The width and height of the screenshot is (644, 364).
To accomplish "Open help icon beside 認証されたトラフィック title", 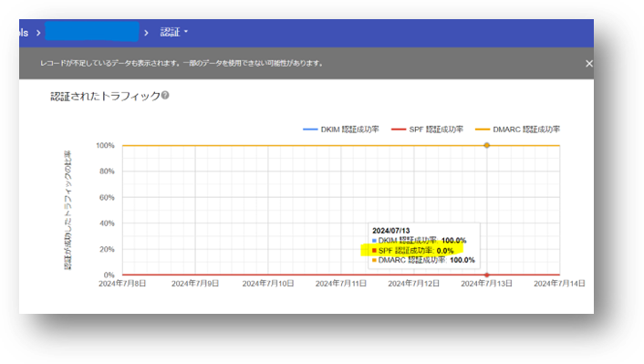I will [165, 95].
